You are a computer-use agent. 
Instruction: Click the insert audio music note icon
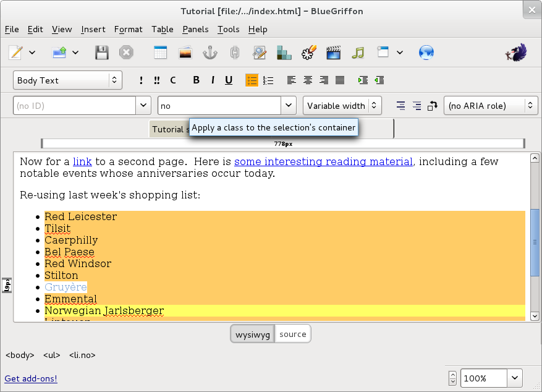pos(358,53)
